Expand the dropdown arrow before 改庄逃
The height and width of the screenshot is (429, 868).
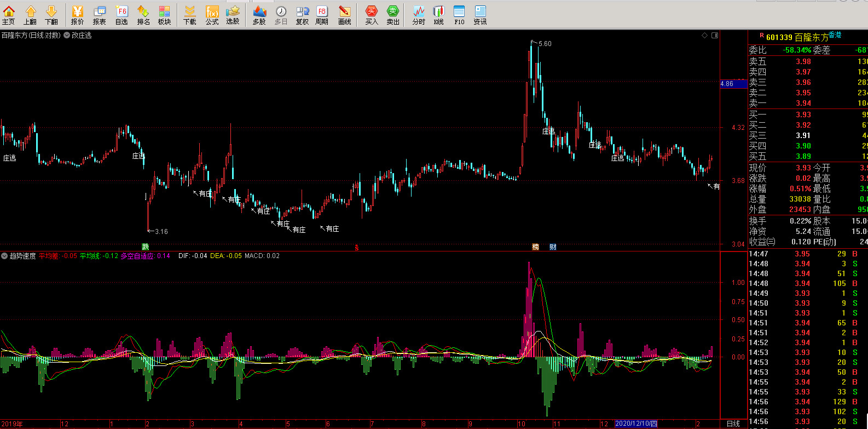click(x=67, y=35)
